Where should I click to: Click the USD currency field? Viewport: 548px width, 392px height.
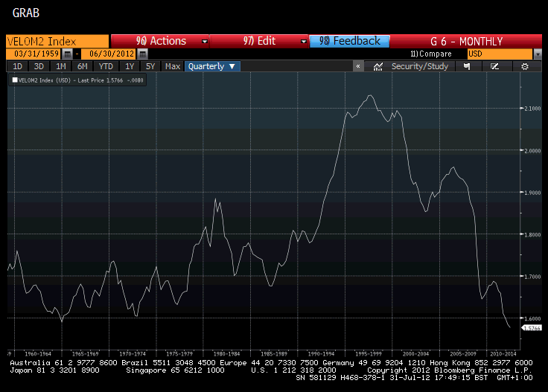coord(500,54)
